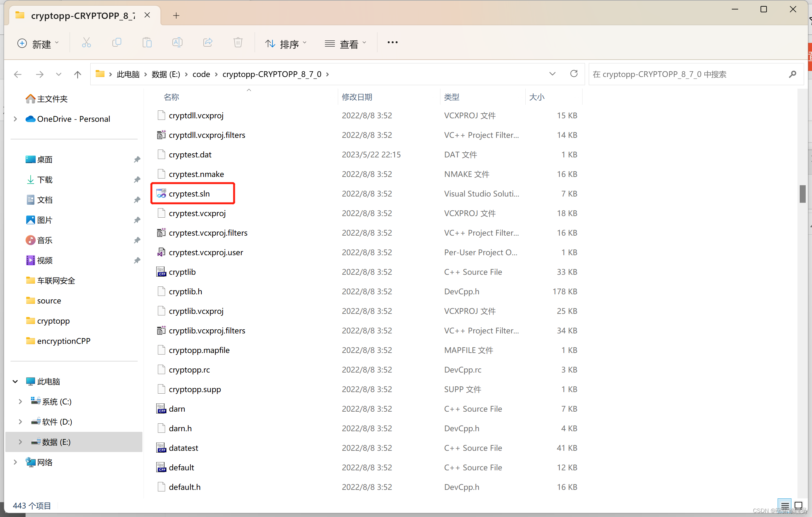The height and width of the screenshot is (517, 812).
Task: Click the Cut scissors icon in toolbar
Action: (86, 43)
